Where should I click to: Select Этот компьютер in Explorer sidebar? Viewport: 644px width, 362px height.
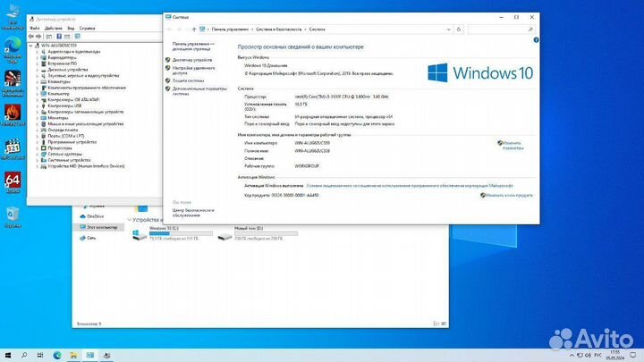(98, 227)
